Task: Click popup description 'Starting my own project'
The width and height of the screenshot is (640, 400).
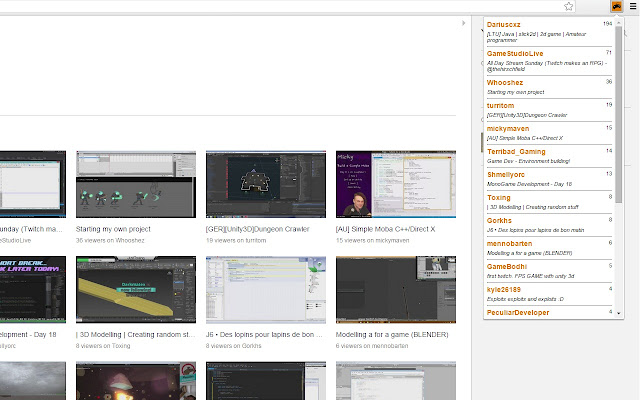Action: tap(515, 92)
